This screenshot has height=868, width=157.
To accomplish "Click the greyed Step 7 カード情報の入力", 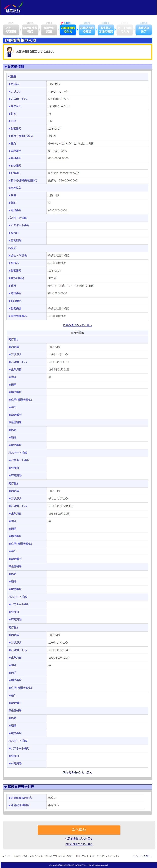I will pyautogui.click(x=125, y=30).
